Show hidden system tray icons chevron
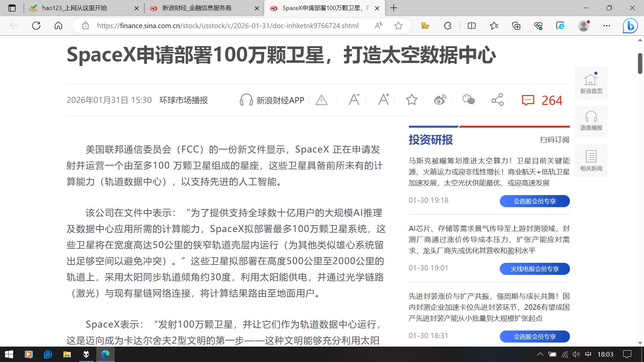This screenshot has height=362, width=644. pyautogui.click(x=540, y=354)
